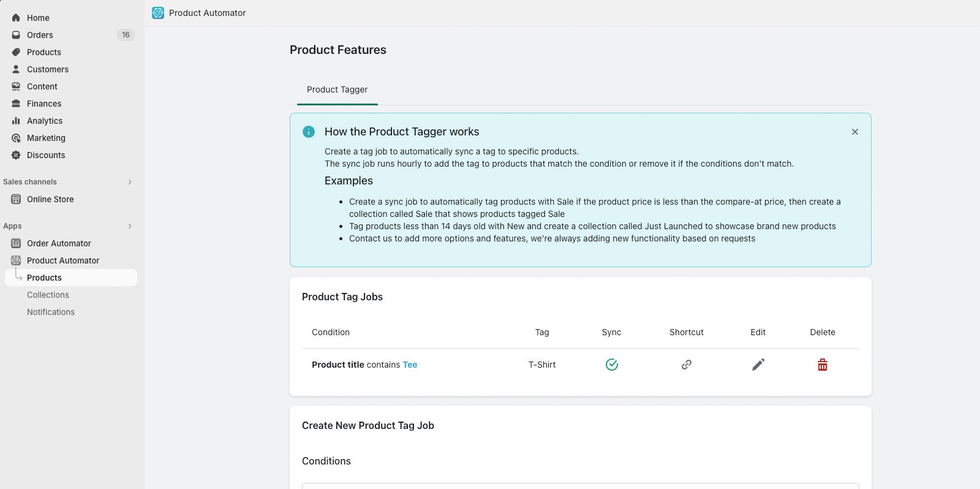The height and width of the screenshot is (489, 980).
Task: Expand the Apps section chevron
Action: (130, 226)
